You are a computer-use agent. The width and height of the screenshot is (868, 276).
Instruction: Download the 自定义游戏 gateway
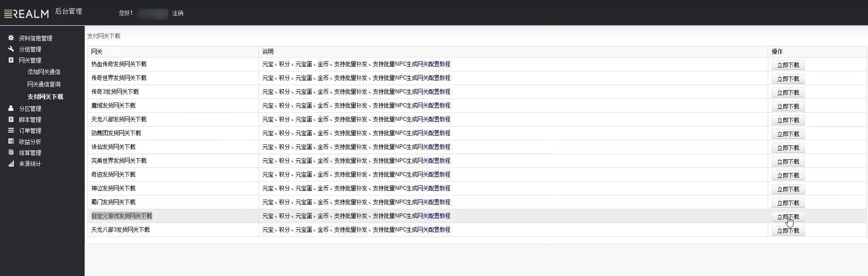click(788, 217)
